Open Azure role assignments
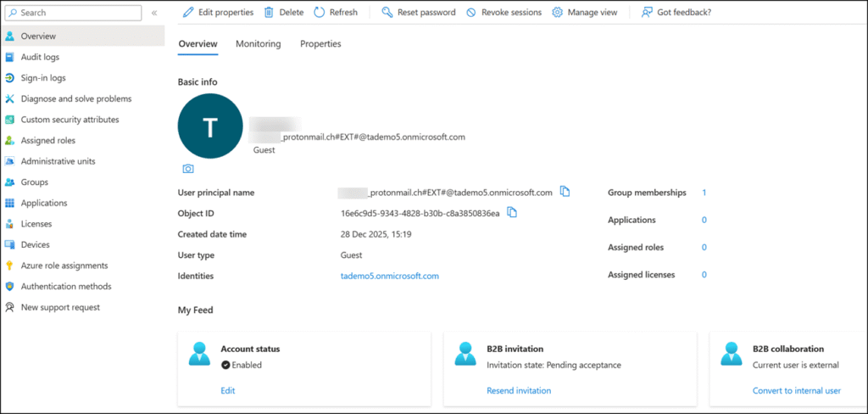Image resolution: width=868 pixels, height=414 pixels. coord(64,266)
